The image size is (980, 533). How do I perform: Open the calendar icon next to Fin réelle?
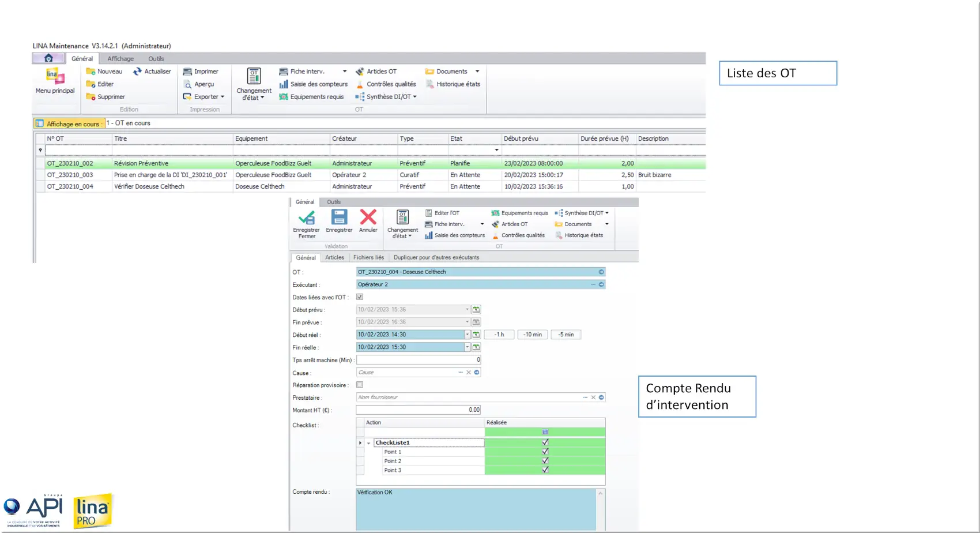tap(476, 347)
